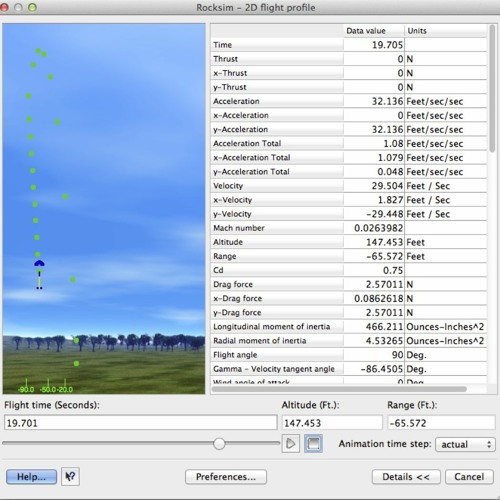Screen dimensions: 500x500
Task: Collapse details with Details << button
Action: [406, 477]
